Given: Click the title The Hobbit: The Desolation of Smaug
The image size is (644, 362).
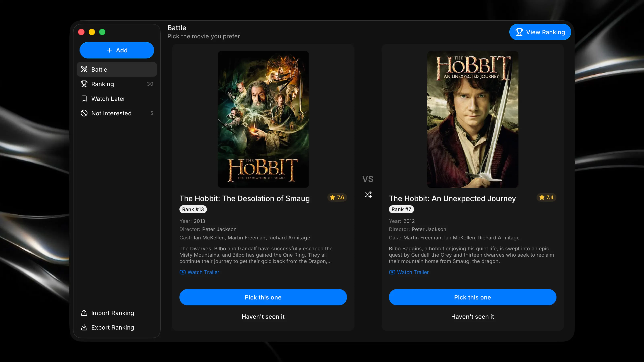Looking at the screenshot, I should coord(245,198).
